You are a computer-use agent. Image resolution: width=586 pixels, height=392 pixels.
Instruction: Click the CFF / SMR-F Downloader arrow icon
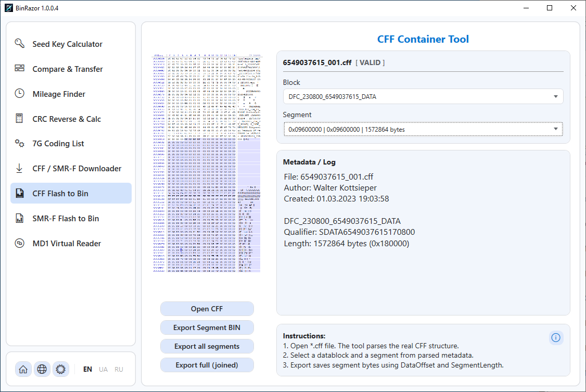[x=19, y=168]
